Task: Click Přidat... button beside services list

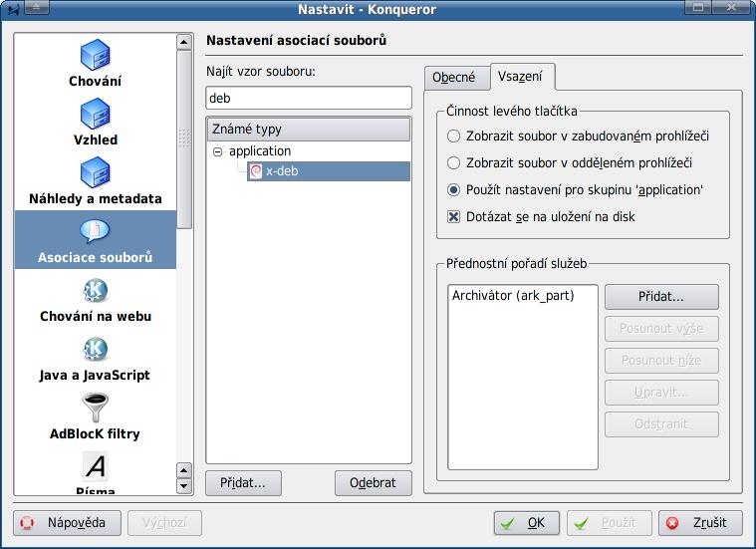Action: tap(661, 297)
